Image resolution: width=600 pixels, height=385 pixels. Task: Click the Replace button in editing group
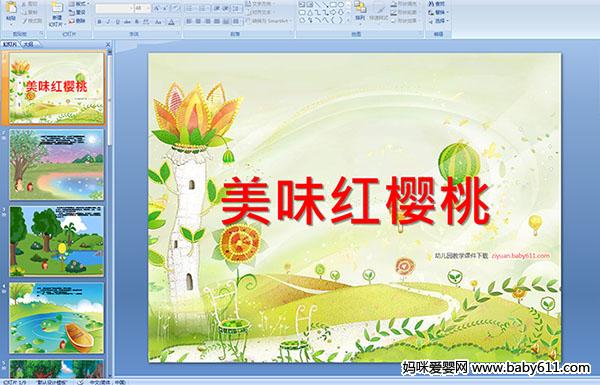pyautogui.click(x=438, y=12)
